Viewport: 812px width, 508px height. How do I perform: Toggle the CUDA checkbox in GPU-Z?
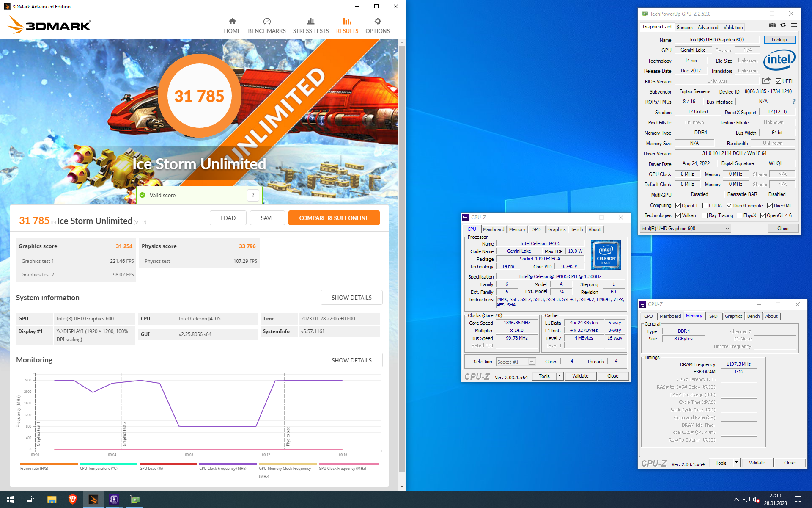[x=705, y=206]
